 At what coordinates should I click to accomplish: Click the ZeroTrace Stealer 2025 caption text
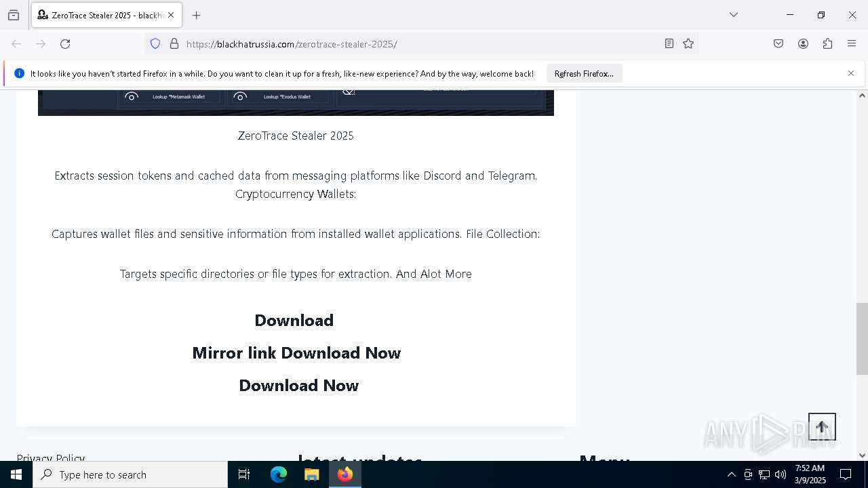pos(296,136)
